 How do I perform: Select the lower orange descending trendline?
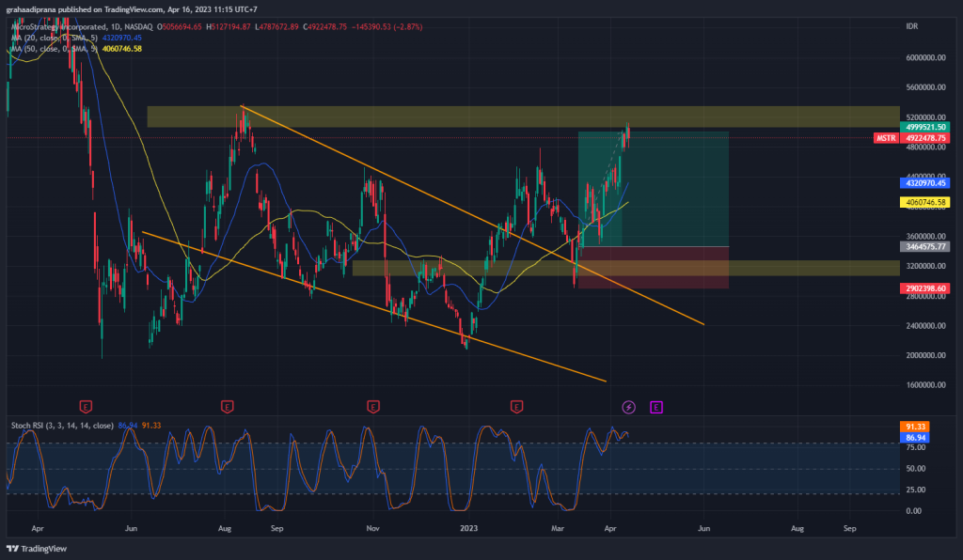(x=373, y=306)
